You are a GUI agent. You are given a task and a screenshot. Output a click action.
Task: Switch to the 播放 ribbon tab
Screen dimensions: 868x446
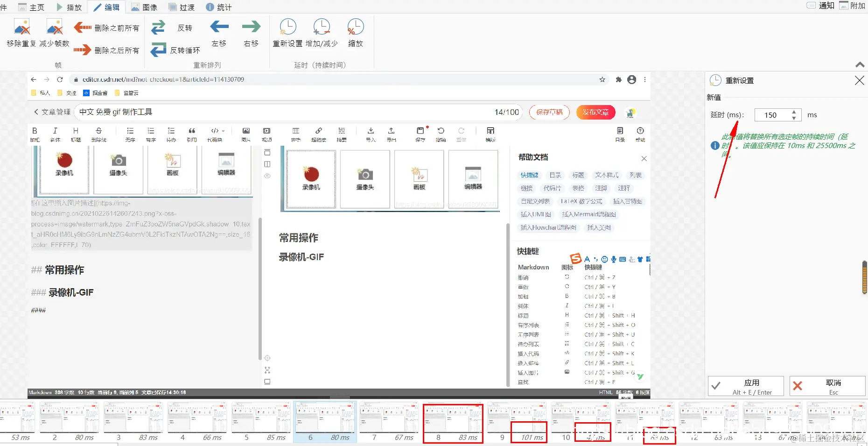(70, 7)
